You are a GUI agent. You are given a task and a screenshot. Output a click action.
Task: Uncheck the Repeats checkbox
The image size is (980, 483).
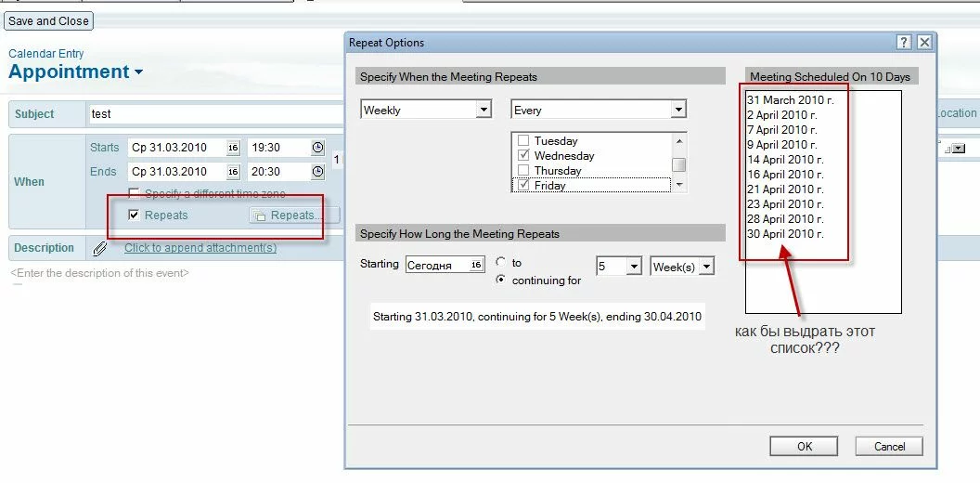pyautogui.click(x=134, y=215)
